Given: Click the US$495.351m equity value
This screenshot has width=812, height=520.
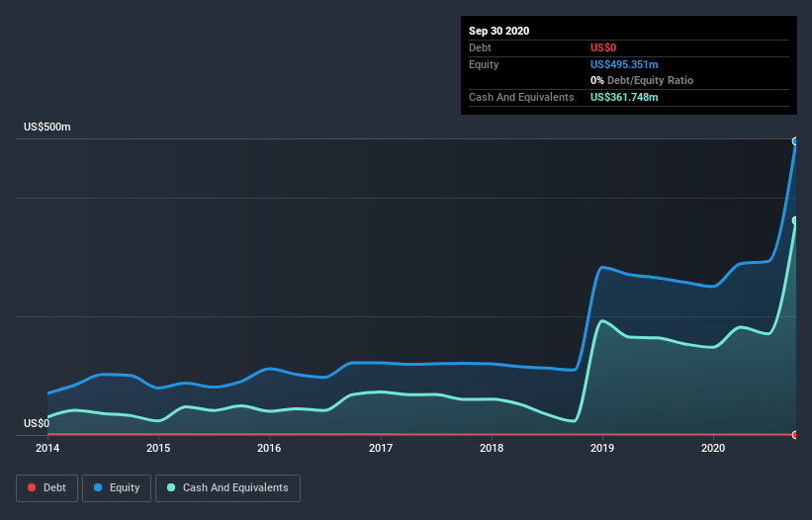Looking at the screenshot, I should pos(624,64).
